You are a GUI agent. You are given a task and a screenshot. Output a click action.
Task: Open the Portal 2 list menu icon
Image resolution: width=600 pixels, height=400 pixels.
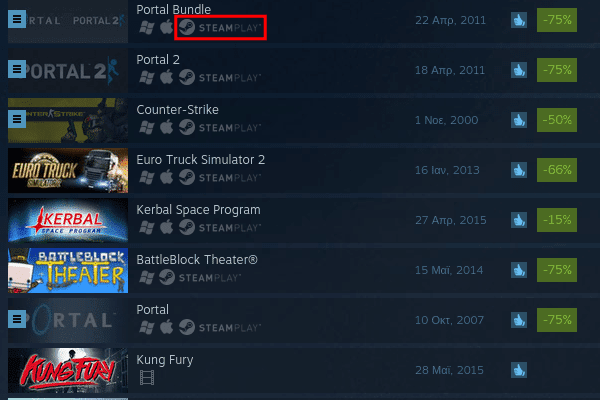point(17,69)
